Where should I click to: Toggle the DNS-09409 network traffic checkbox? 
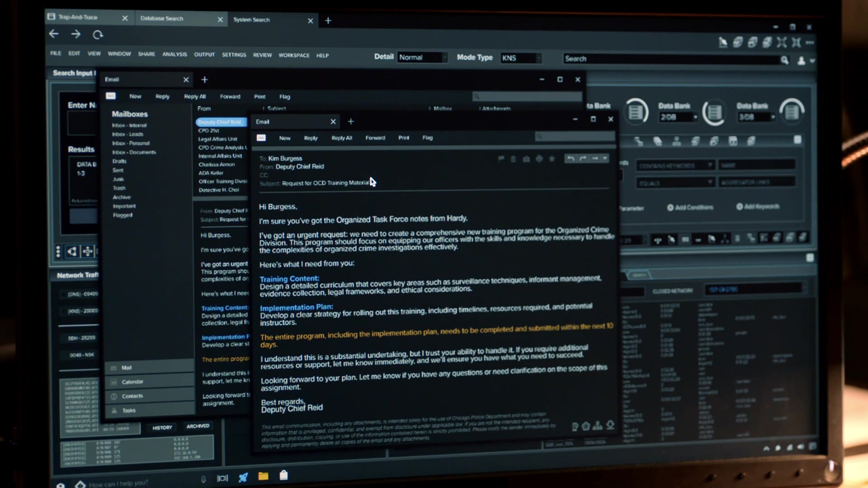point(63,294)
